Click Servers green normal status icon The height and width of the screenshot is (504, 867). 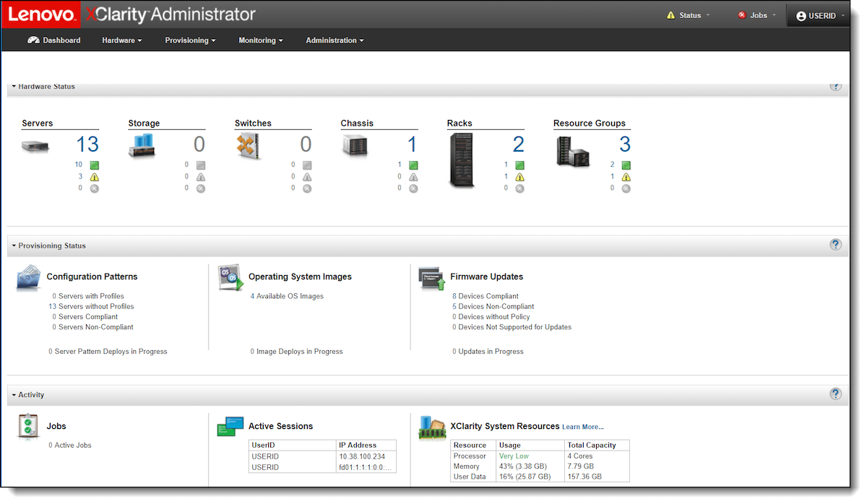(94, 165)
